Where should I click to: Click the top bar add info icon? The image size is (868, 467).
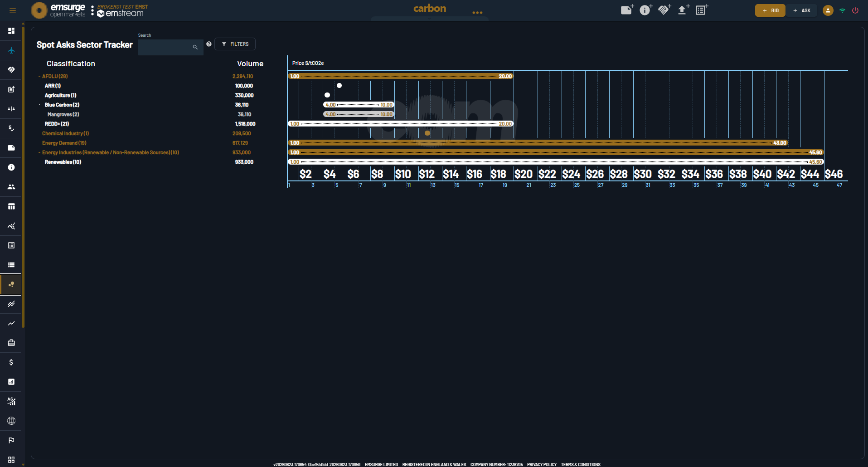(645, 10)
